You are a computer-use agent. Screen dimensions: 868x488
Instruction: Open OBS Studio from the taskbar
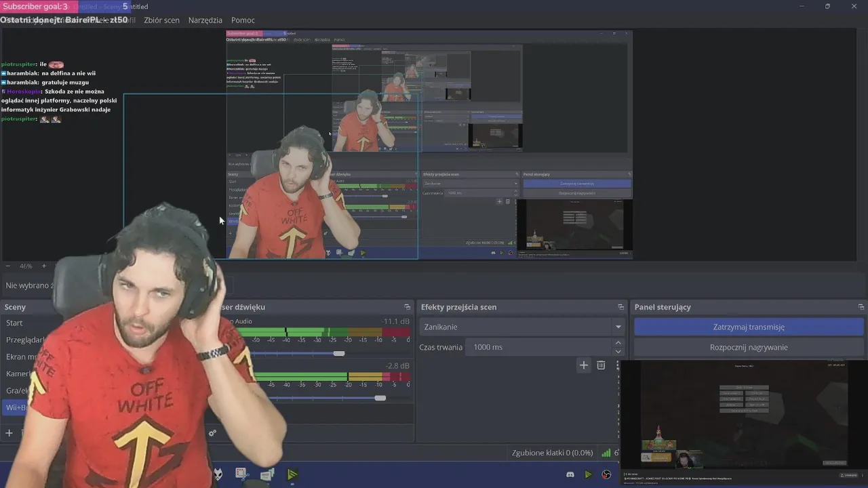(606, 474)
